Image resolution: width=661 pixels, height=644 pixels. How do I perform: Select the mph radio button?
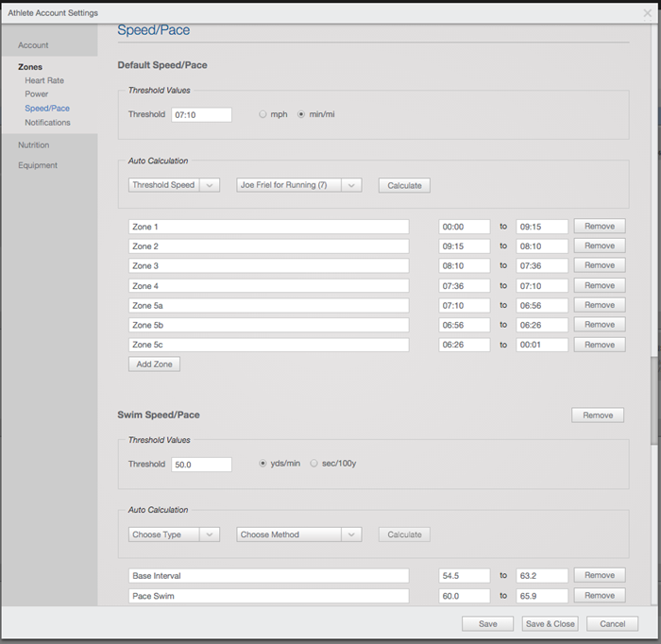pos(263,114)
